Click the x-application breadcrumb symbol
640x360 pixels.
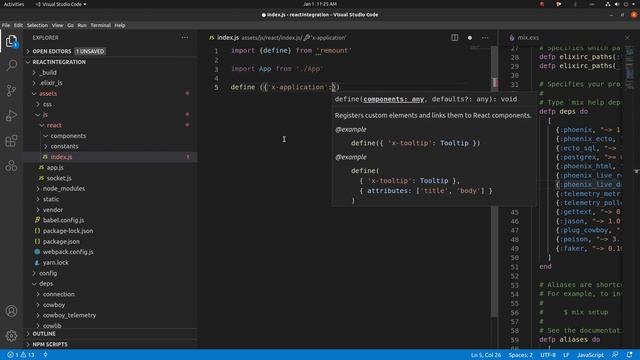point(325,38)
